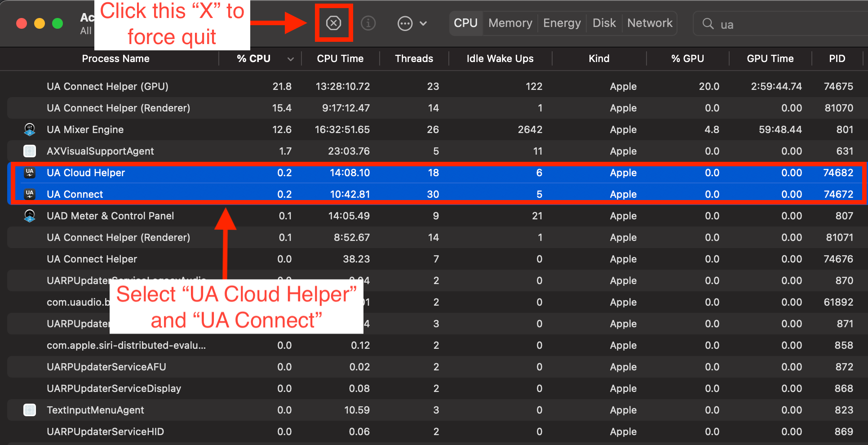The width and height of the screenshot is (868, 445).
Task: Click the search field containing ua
Action: pyautogui.click(x=781, y=24)
